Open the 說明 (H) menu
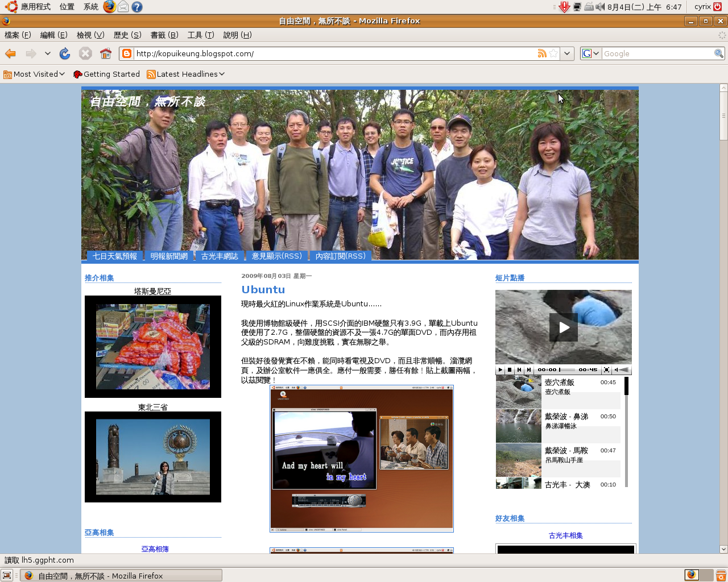Viewport: 728px width, 582px height. (237, 35)
